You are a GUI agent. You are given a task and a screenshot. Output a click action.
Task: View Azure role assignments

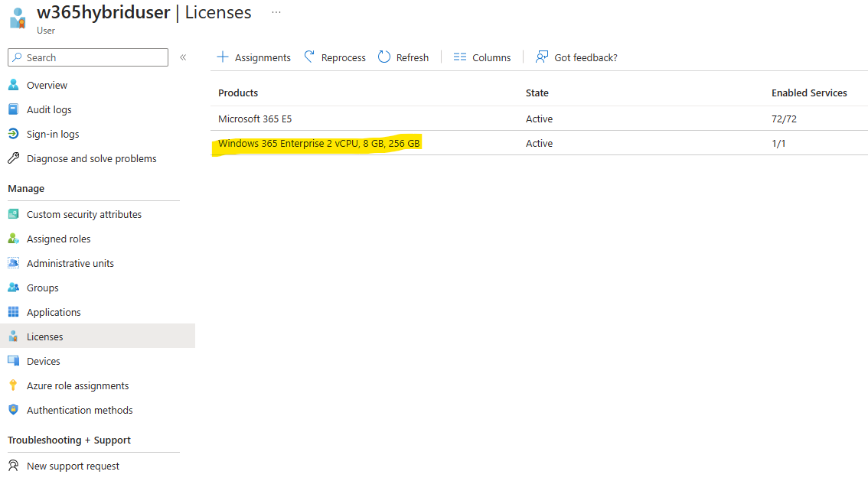tap(78, 386)
